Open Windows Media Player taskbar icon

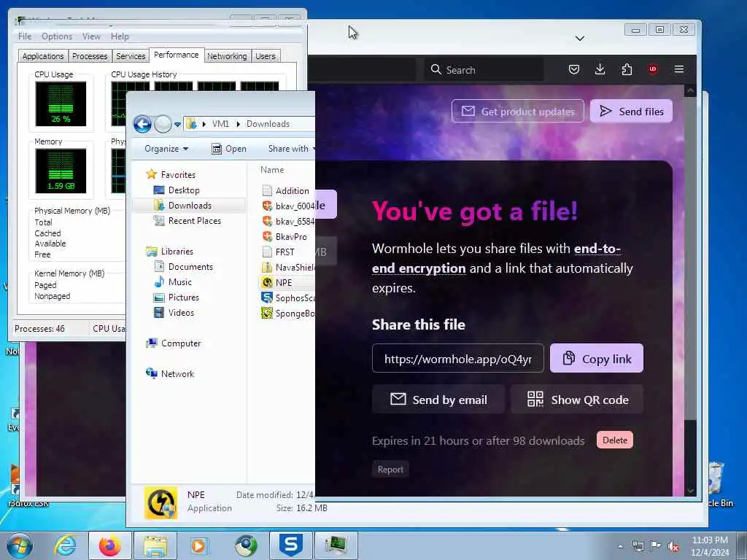click(x=199, y=545)
